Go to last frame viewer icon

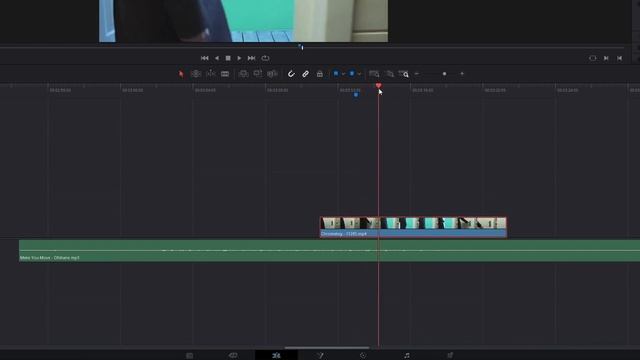click(620, 58)
